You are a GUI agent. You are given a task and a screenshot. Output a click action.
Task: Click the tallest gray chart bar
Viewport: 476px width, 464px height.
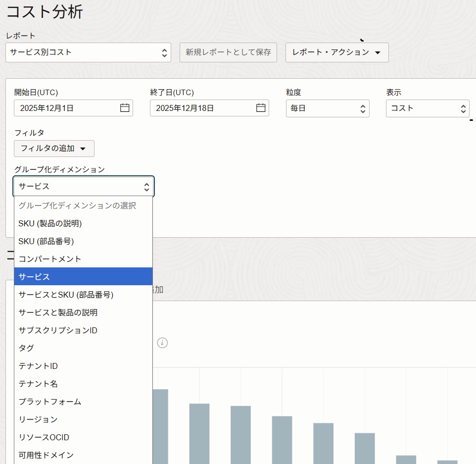[x=160, y=426]
